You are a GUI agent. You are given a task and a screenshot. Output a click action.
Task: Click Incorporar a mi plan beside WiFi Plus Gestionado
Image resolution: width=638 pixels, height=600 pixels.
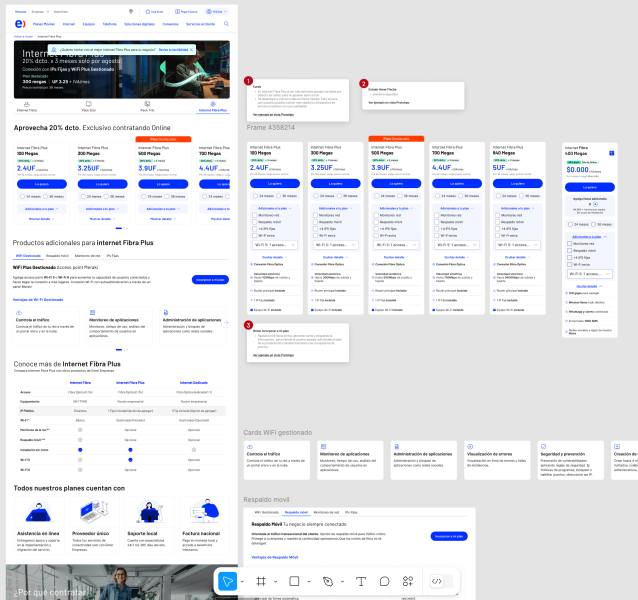click(x=210, y=280)
